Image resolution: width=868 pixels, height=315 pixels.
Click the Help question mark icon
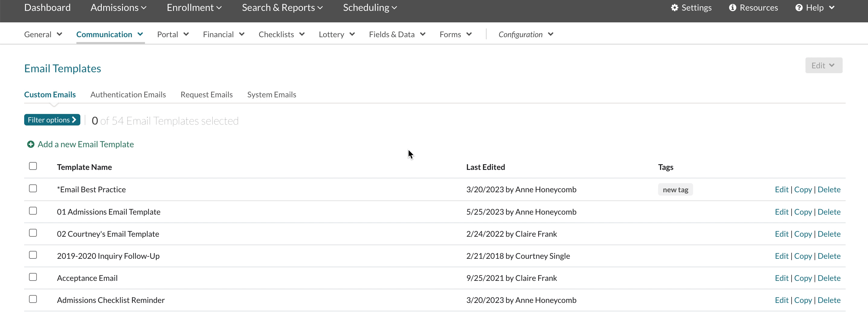[x=799, y=8]
